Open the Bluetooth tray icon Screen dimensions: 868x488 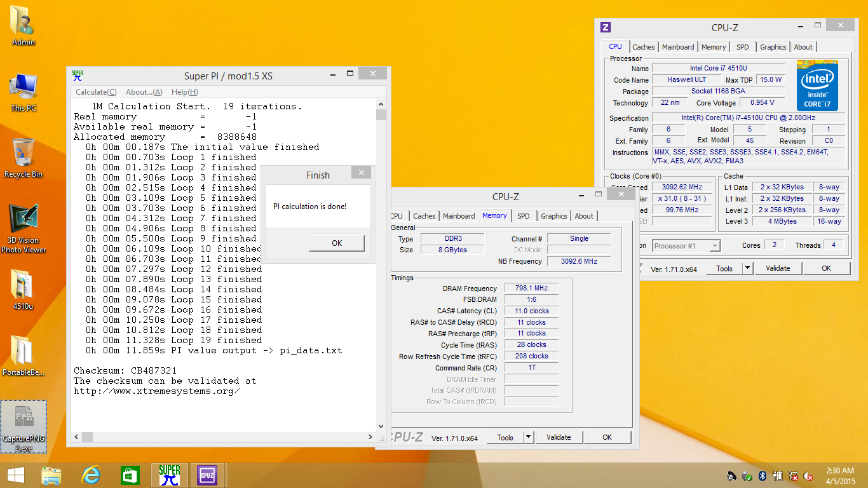point(763,476)
